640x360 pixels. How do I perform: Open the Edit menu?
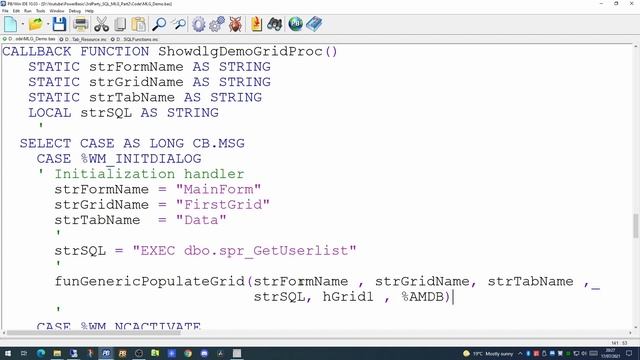click(16, 11)
